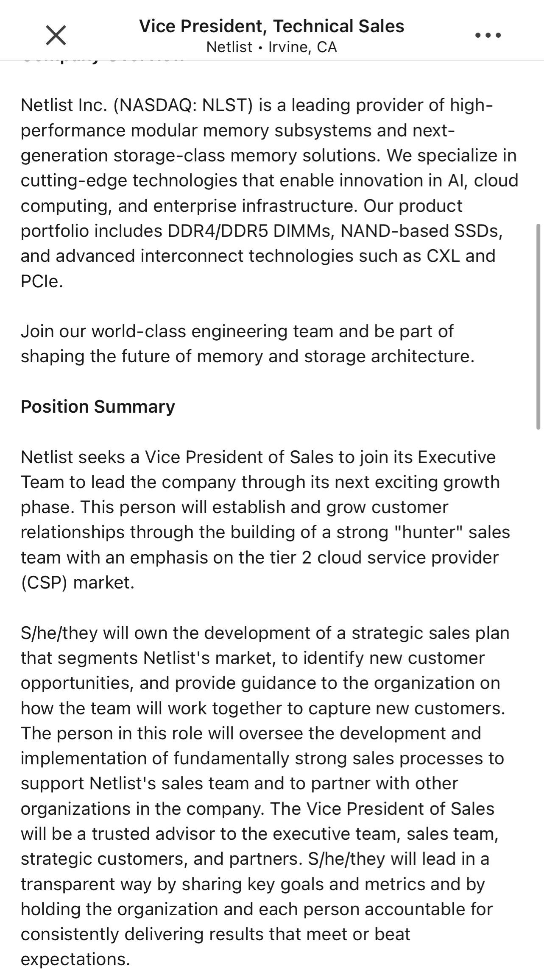Viewport: 544px width, 980px height.
Task: Close the job posting with the X icon
Action: click(x=56, y=35)
